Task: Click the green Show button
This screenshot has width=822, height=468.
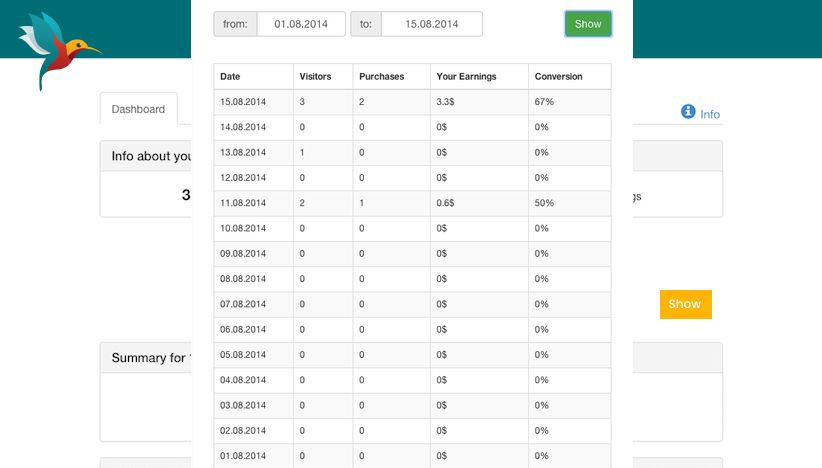Action: [588, 24]
